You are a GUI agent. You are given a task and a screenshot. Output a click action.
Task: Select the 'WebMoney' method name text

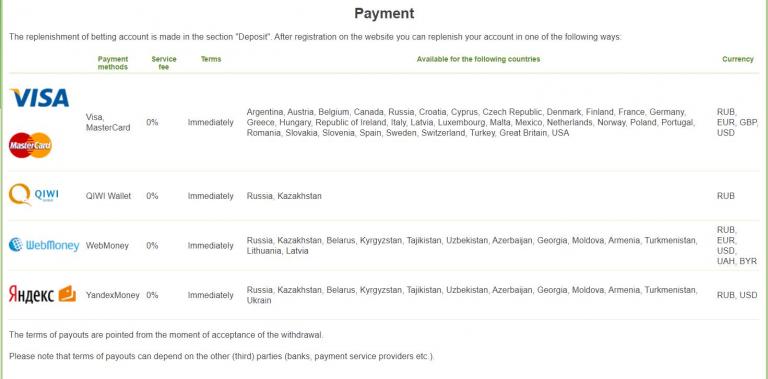[x=107, y=245]
